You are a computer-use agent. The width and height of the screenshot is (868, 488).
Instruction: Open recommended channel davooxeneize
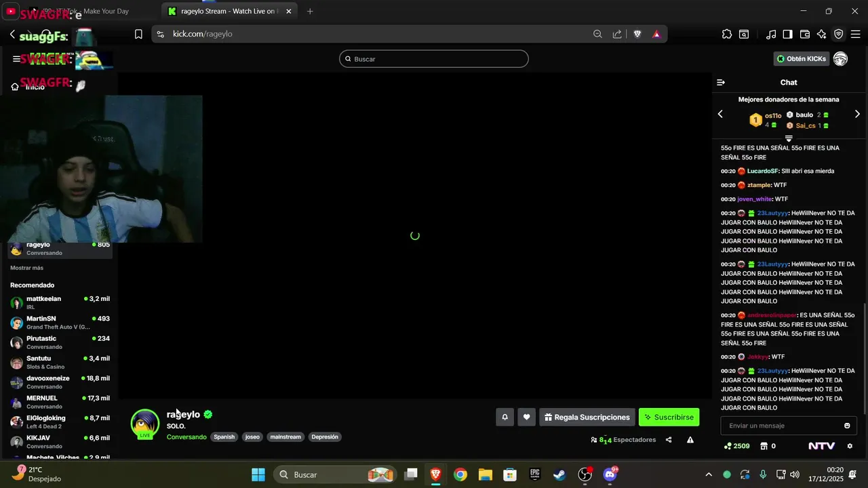click(x=60, y=382)
